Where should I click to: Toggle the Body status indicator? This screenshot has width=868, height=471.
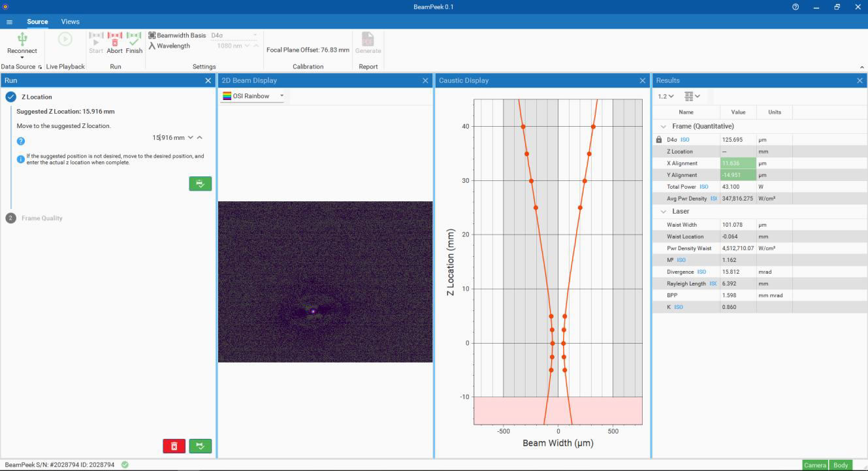[841, 465]
